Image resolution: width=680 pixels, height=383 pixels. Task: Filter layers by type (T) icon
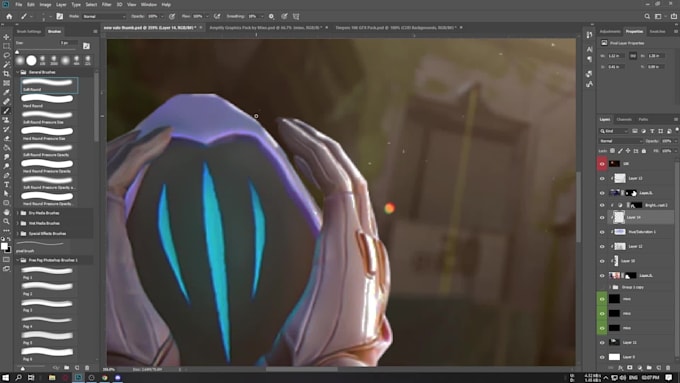click(x=652, y=131)
